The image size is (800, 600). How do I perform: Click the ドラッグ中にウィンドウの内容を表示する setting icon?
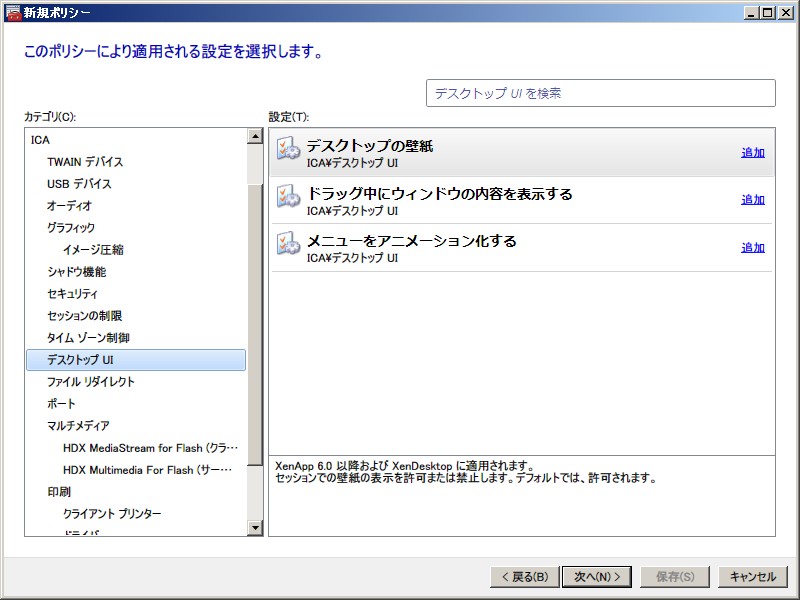tap(288, 196)
